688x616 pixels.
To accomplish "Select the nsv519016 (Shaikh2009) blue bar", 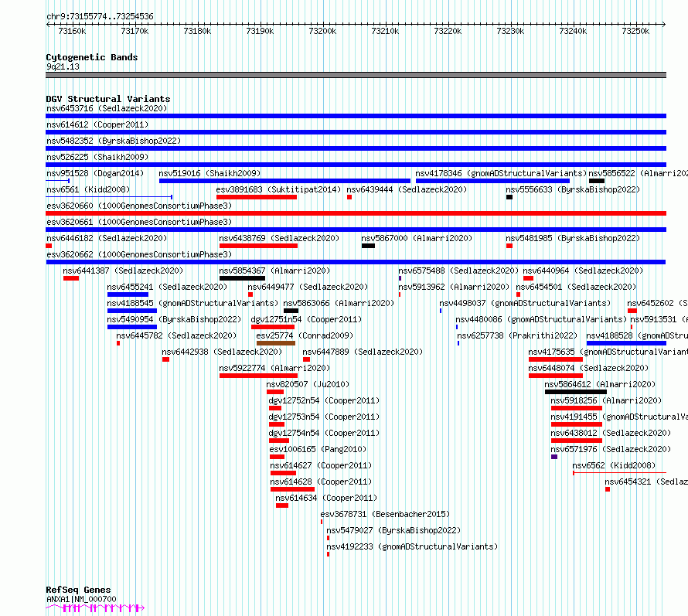I will [284, 181].
